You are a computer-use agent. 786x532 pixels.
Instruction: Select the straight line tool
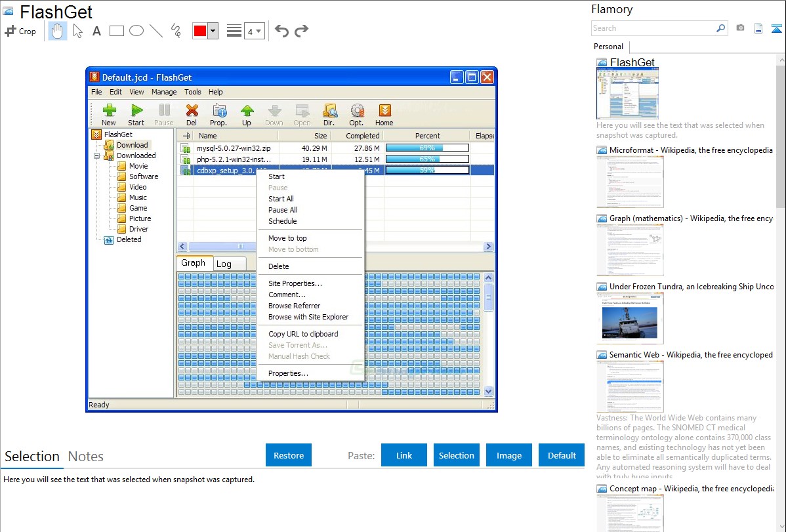click(156, 31)
